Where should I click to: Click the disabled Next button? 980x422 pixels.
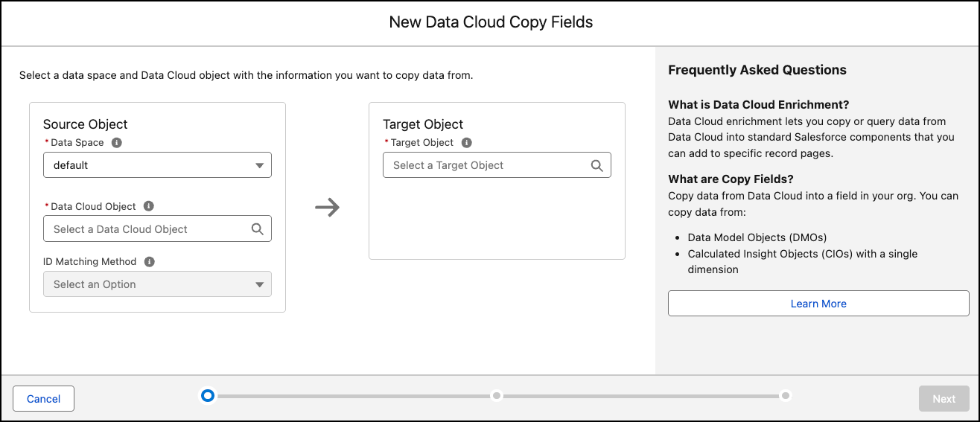(x=944, y=399)
